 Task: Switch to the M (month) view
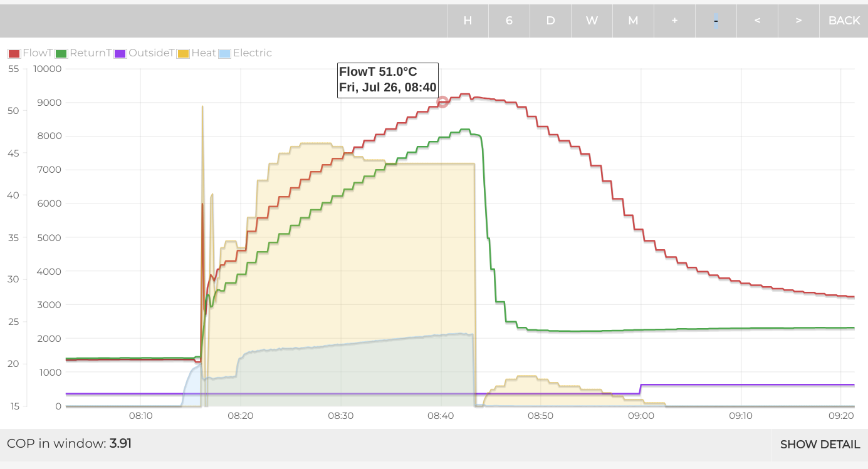633,21
